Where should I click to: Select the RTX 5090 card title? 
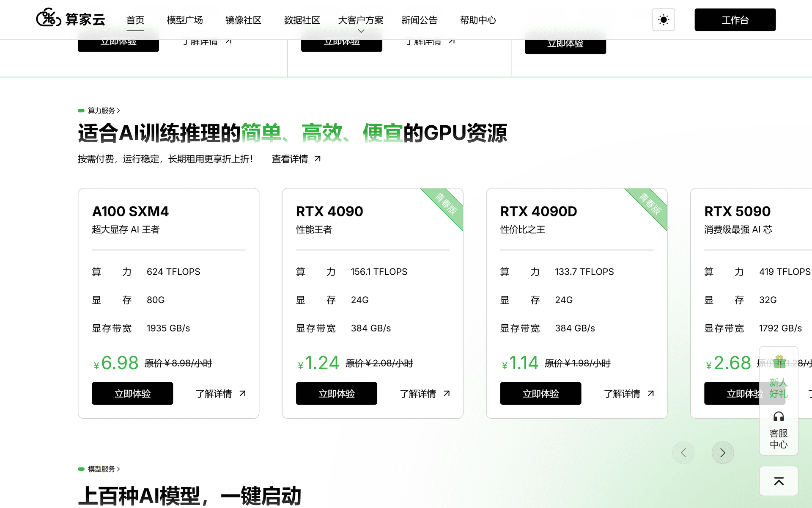coord(738,211)
